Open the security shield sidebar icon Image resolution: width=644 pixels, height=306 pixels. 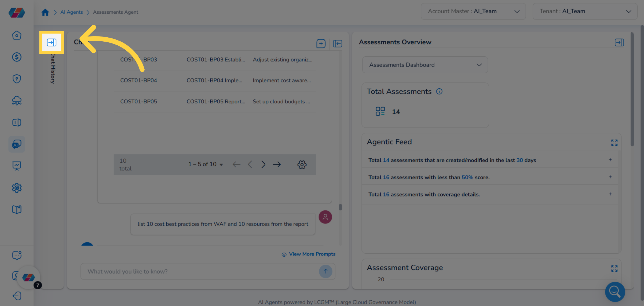coord(17,79)
